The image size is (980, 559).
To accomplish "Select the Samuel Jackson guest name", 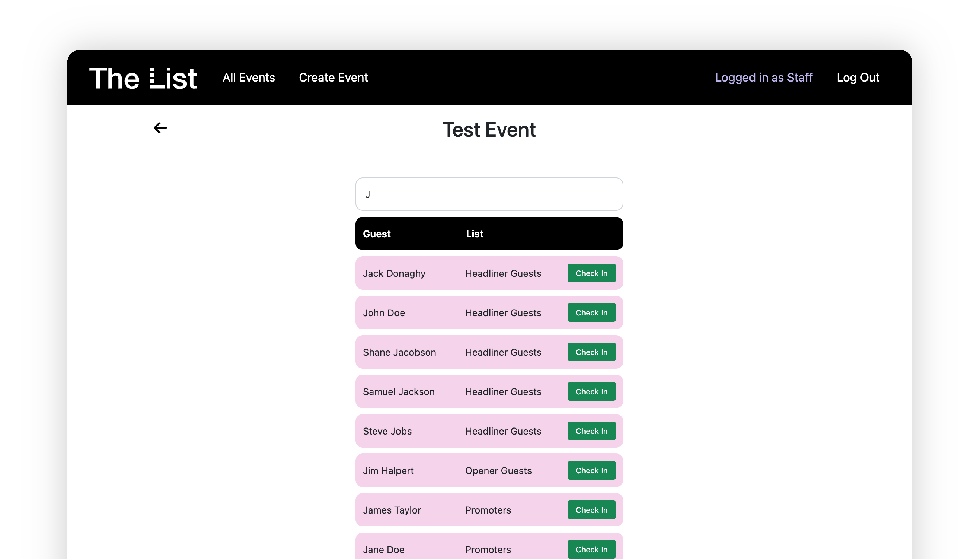I will point(399,392).
